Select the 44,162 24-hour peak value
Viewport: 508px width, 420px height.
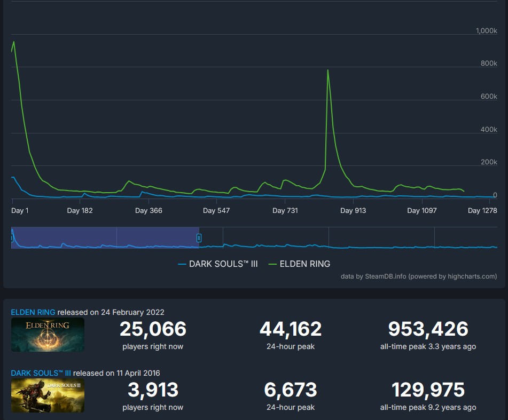291,329
